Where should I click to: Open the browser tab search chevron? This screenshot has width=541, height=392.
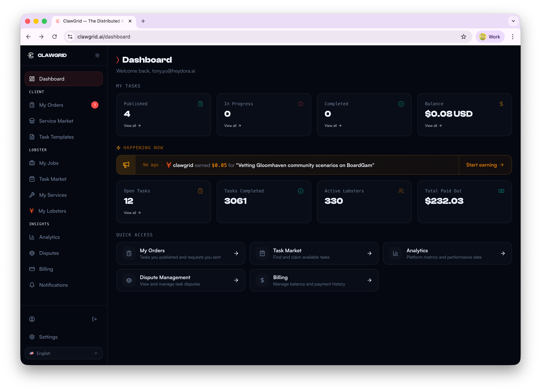coord(513,21)
